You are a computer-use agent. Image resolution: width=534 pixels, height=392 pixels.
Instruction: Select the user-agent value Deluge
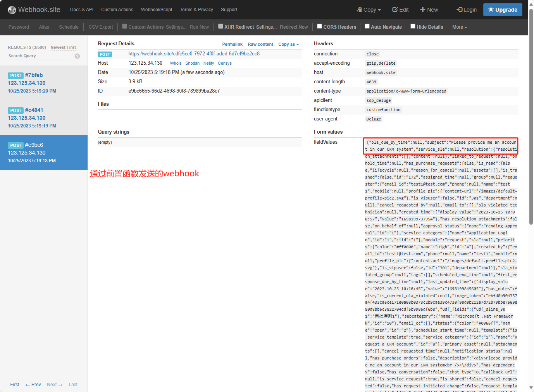[x=374, y=119]
